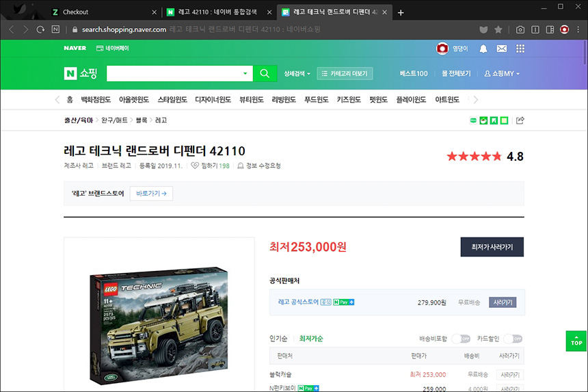Click 사러가기 for 블럭캐슬
The height and width of the screenshot is (392, 588).
click(x=509, y=375)
